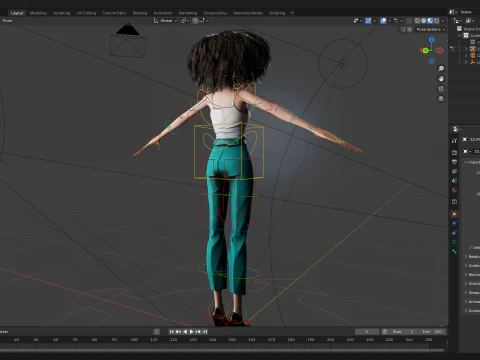Select rendered viewport shading
The image size is (480, 360).
pyautogui.click(x=436, y=21)
